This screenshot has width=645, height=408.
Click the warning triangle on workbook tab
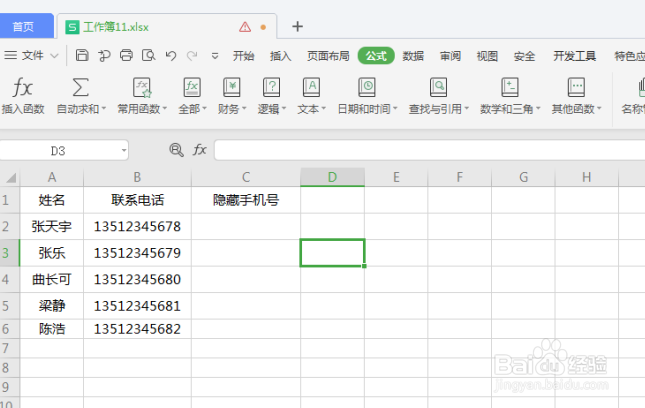[245, 27]
